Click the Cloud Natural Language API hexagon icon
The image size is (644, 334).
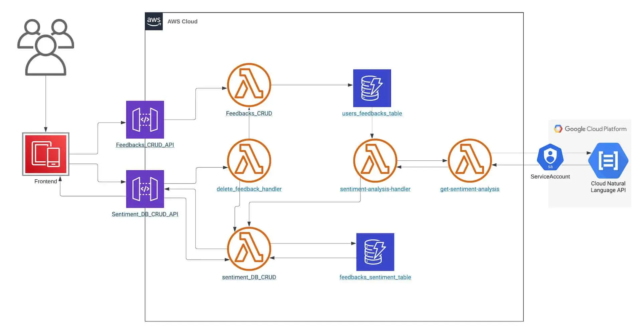point(608,161)
